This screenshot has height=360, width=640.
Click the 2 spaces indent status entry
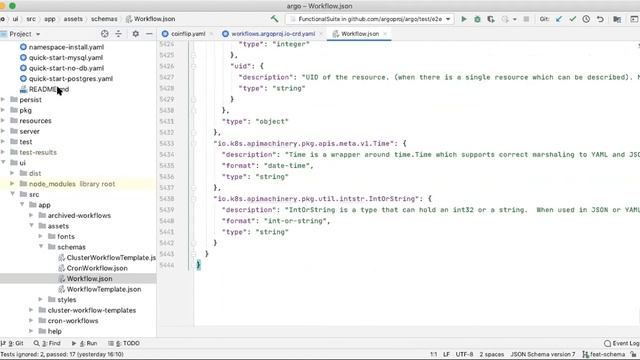[x=491, y=354]
